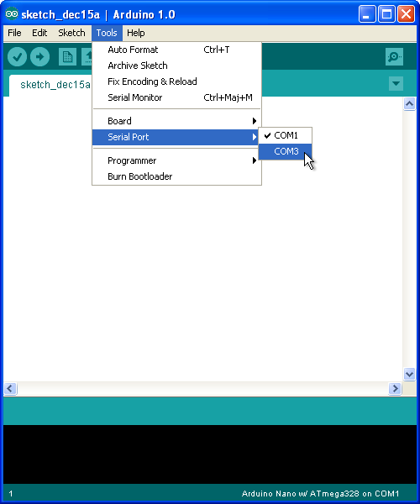Viewport: 420px width, 504px height.
Task: Choose Fix Encoding & Reload
Action: [176, 81]
